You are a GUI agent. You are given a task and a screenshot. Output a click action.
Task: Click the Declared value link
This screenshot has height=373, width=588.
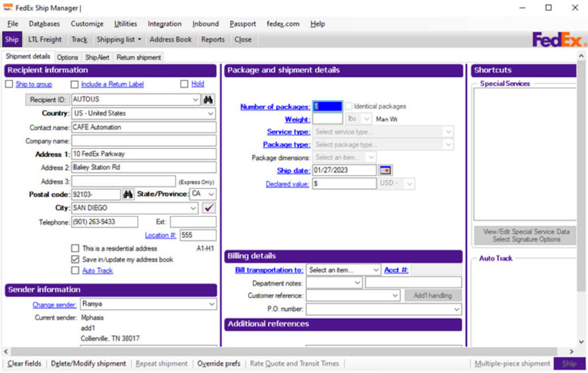click(287, 184)
